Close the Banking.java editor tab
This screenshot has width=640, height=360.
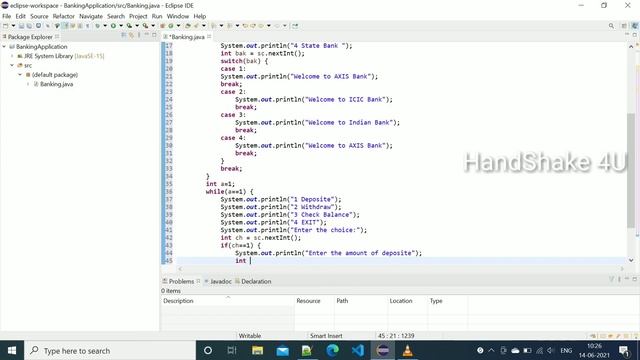(209, 36)
